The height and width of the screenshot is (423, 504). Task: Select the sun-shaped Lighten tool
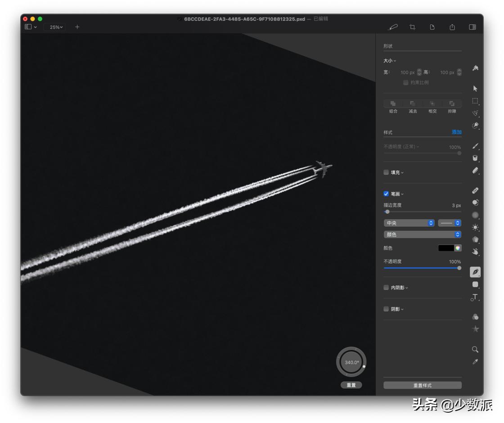click(475, 228)
